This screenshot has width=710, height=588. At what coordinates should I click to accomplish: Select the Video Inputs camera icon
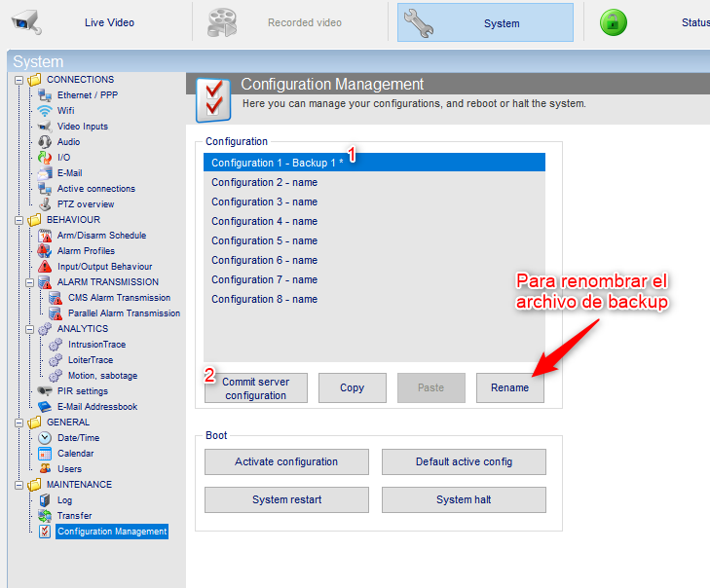45,127
